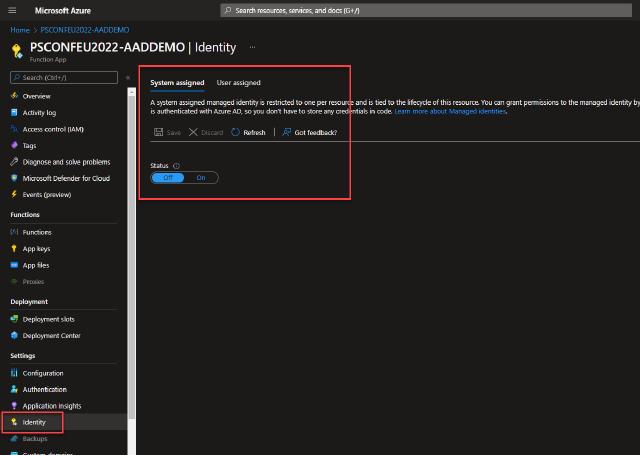Click the Application Insights bulb icon
The width and height of the screenshot is (640, 455).
click(x=14, y=405)
